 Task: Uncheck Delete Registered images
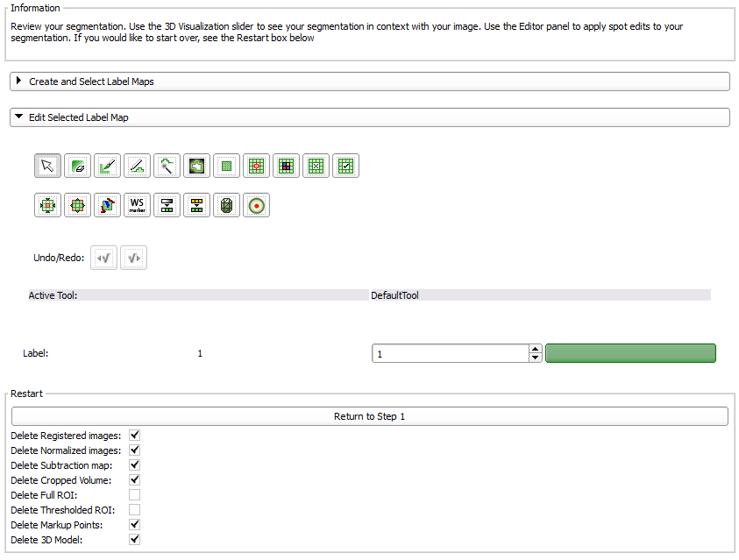click(135, 436)
